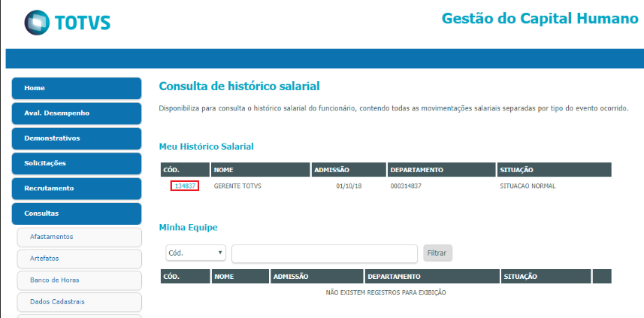
Task: Click NOME header in team table
Action: click(240, 277)
